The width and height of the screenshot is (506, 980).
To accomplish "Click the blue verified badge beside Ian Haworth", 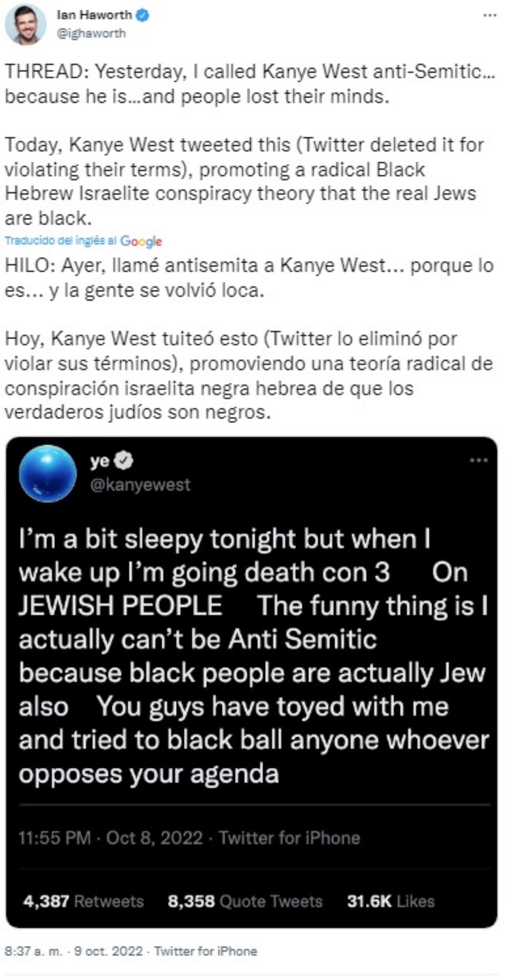I will [143, 15].
